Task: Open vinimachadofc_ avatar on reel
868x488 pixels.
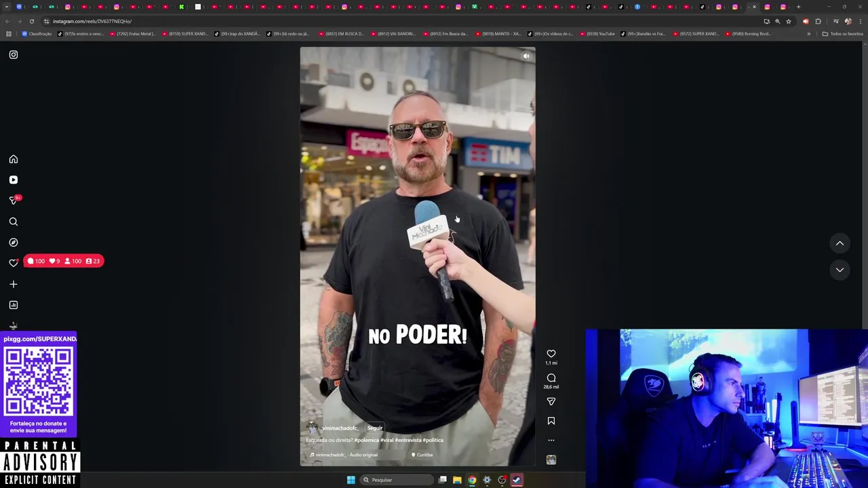Action: 312,428
